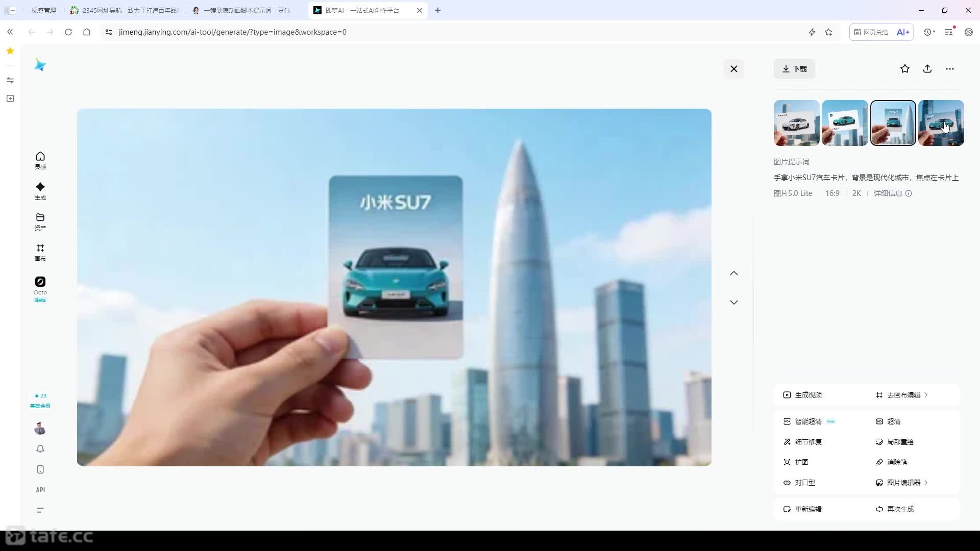Share the image via upload icon

click(x=927, y=69)
